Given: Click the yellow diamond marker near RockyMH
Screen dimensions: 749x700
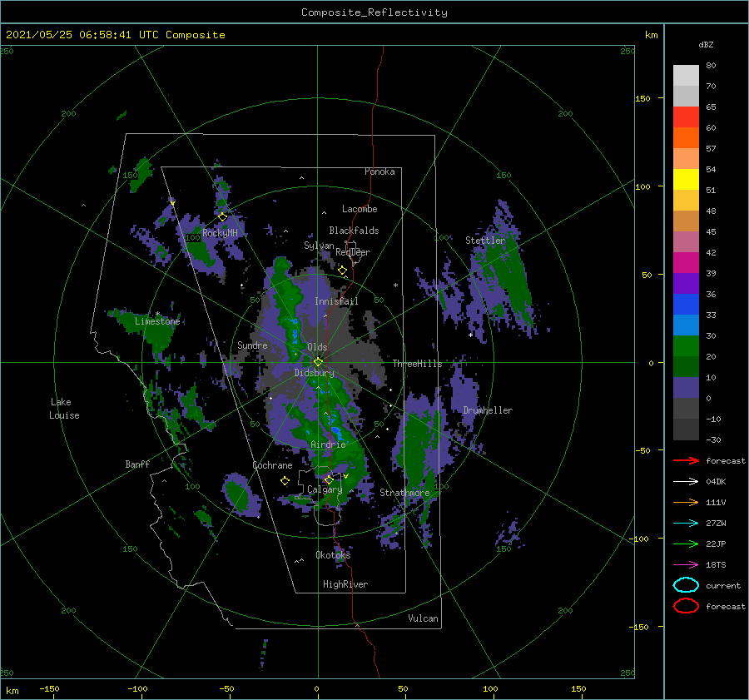Looking at the screenshot, I should pyautogui.click(x=222, y=217).
